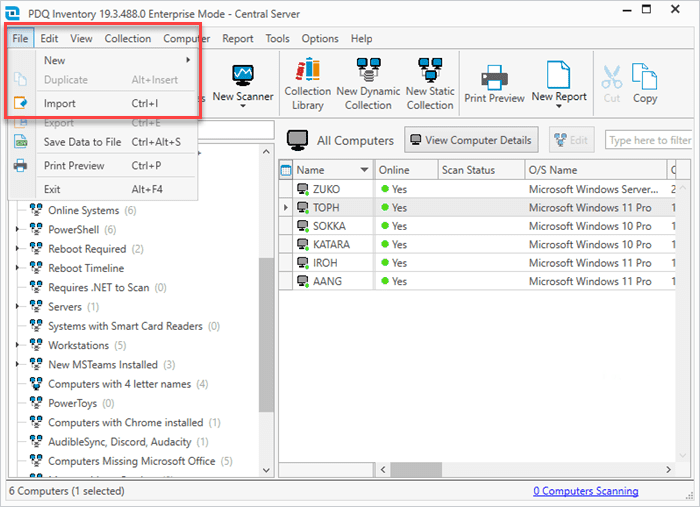Click the grid scroll right arrow
700x507 pixels.
pyautogui.click(x=668, y=469)
